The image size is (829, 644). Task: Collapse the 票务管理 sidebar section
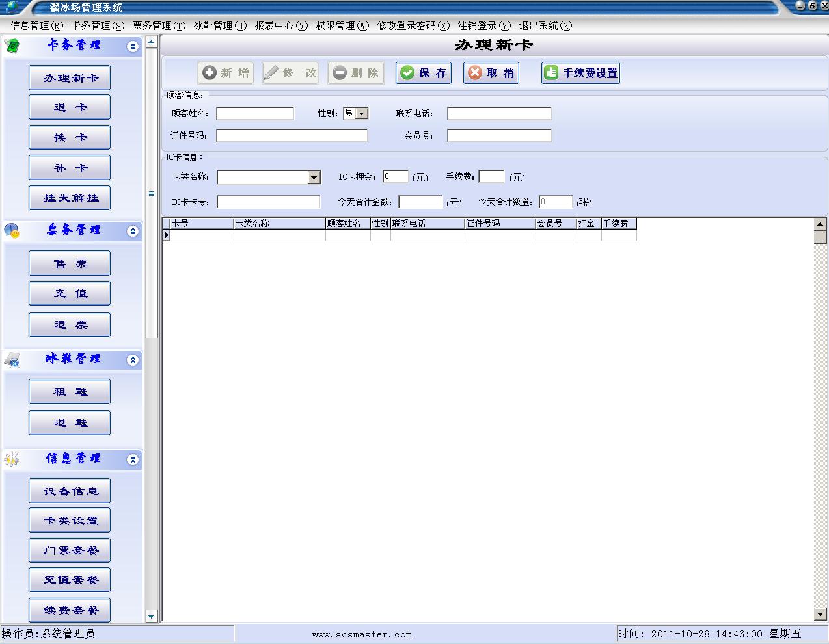click(133, 231)
